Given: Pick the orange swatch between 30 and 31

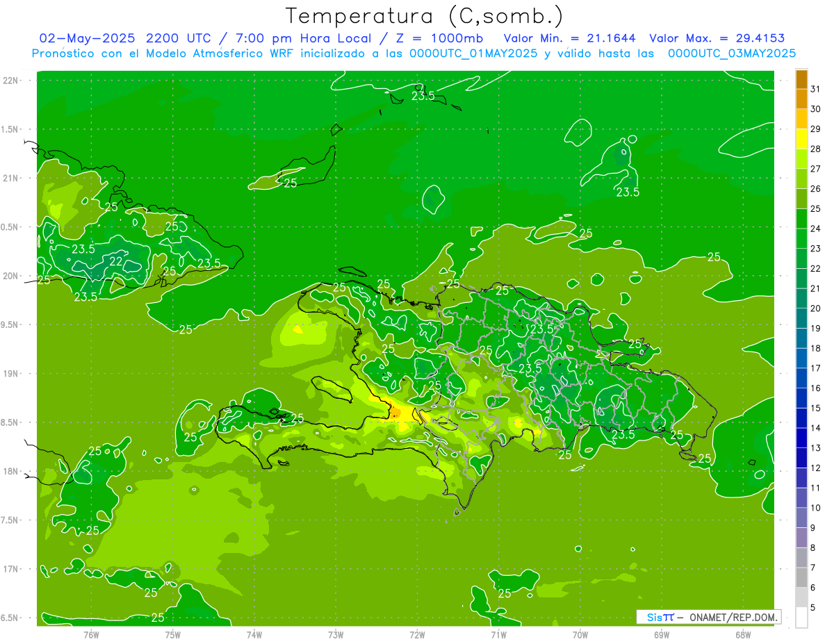Looking at the screenshot, I should coord(801,99).
